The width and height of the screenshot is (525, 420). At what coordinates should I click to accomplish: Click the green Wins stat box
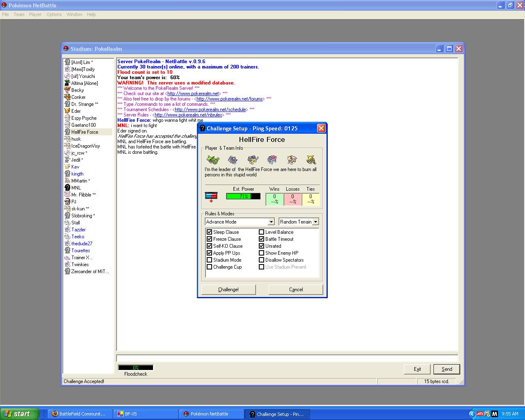click(274, 199)
